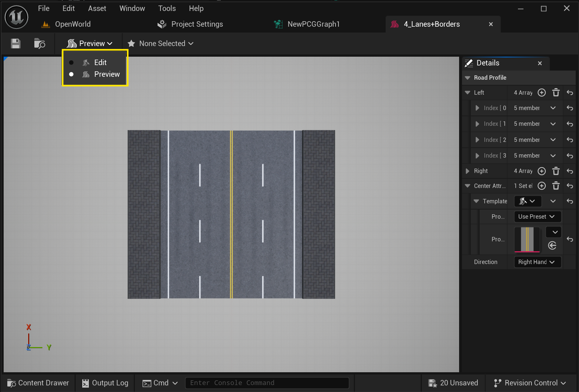
Task: Collapse the Center Attr section
Action: 468,186
